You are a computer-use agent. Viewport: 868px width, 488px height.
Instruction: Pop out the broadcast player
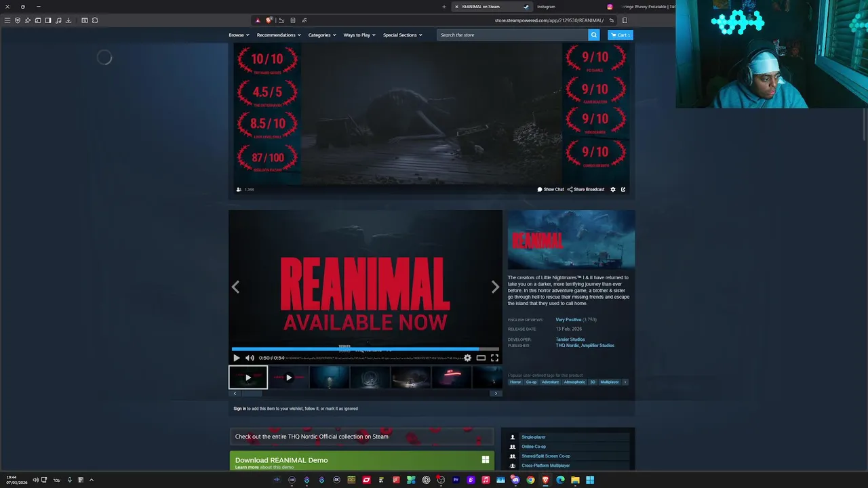click(x=623, y=190)
